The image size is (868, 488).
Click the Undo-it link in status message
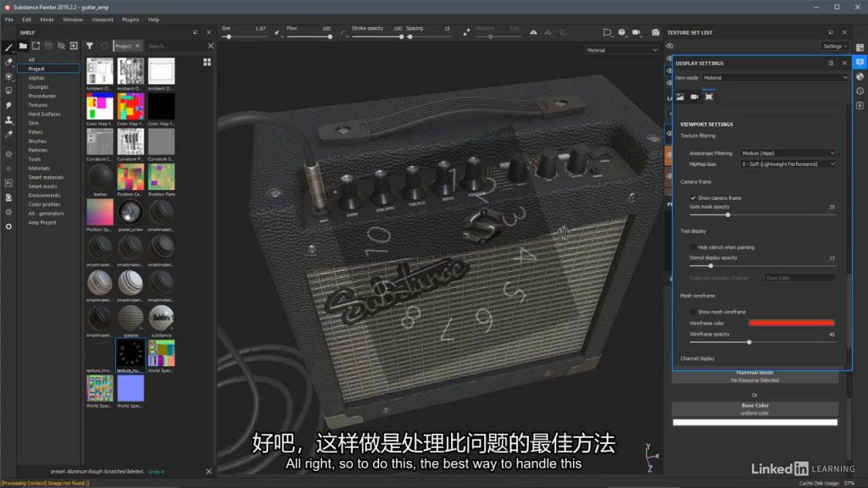pos(156,472)
